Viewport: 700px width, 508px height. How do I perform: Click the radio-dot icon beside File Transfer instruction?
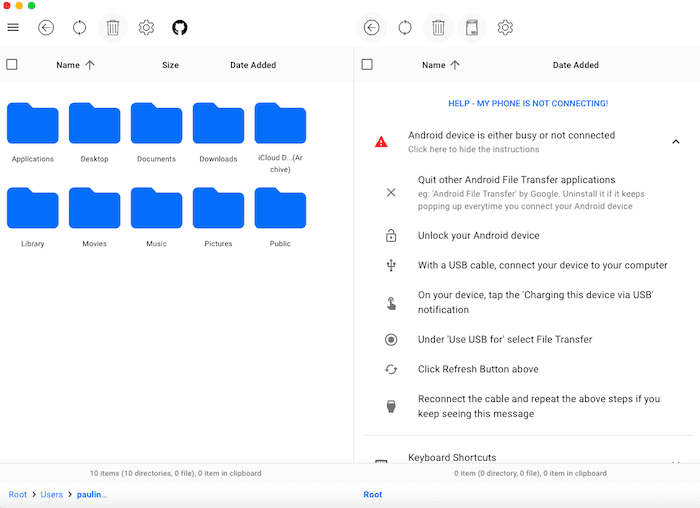click(391, 340)
